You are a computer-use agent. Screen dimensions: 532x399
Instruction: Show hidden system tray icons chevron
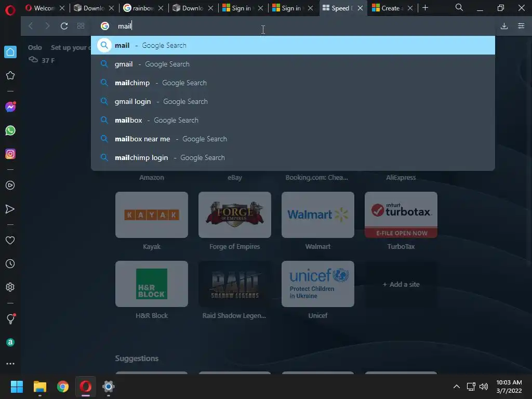[x=457, y=387]
